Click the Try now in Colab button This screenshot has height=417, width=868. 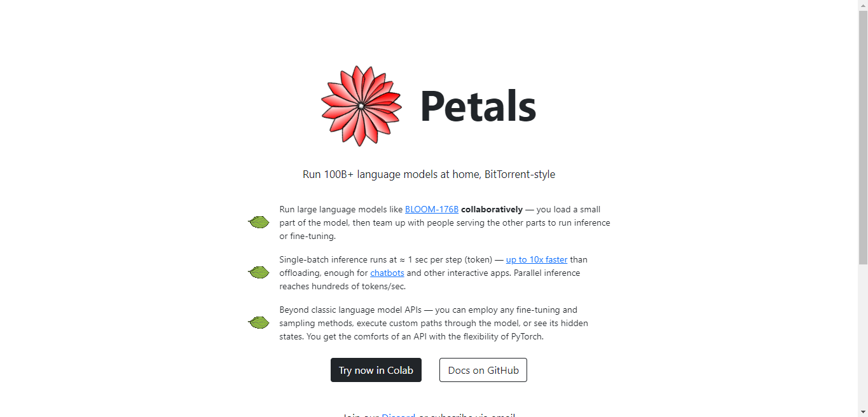(x=376, y=370)
